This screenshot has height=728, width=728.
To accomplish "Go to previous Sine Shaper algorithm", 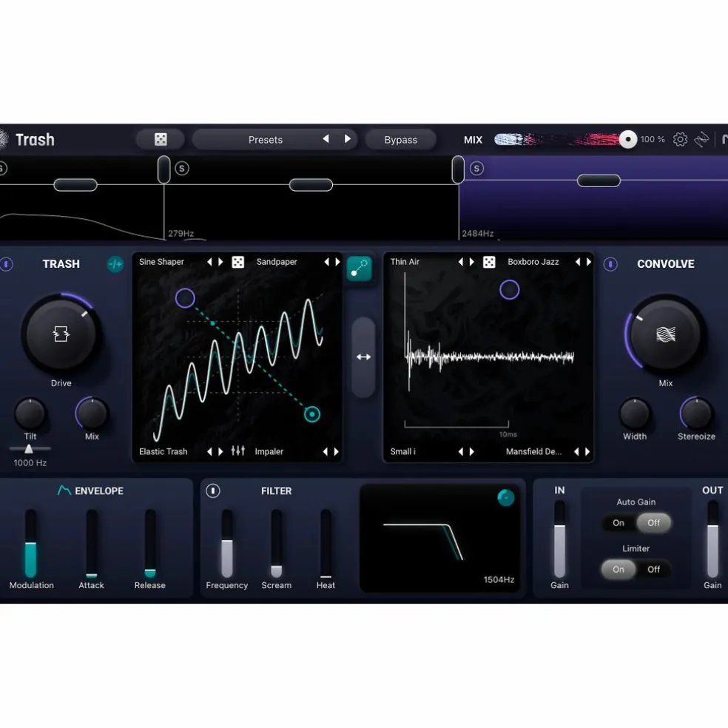I will (x=209, y=262).
